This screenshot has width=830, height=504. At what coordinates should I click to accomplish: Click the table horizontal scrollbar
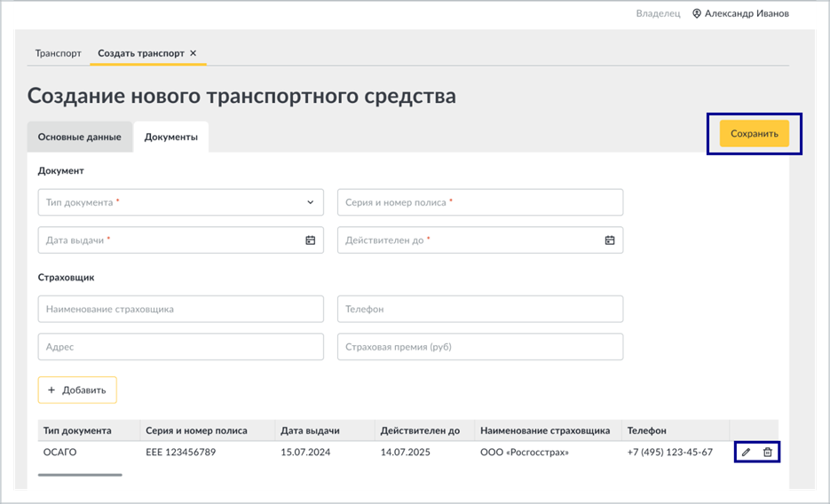pyautogui.click(x=80, y=475)
